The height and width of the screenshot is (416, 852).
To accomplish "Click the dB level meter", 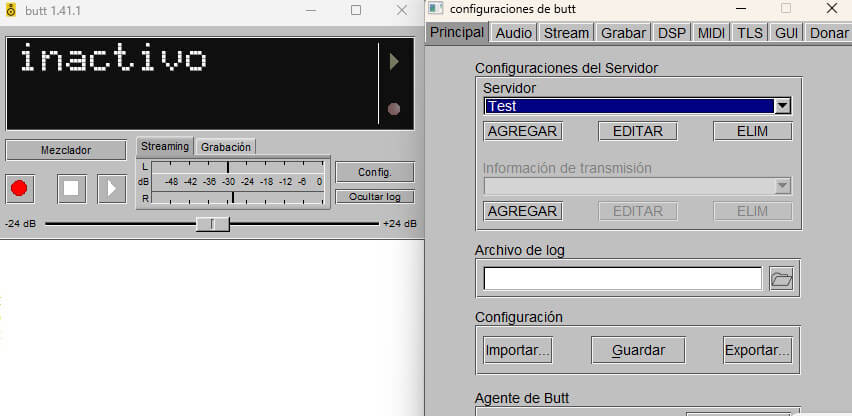I will [x=233, y=182].
